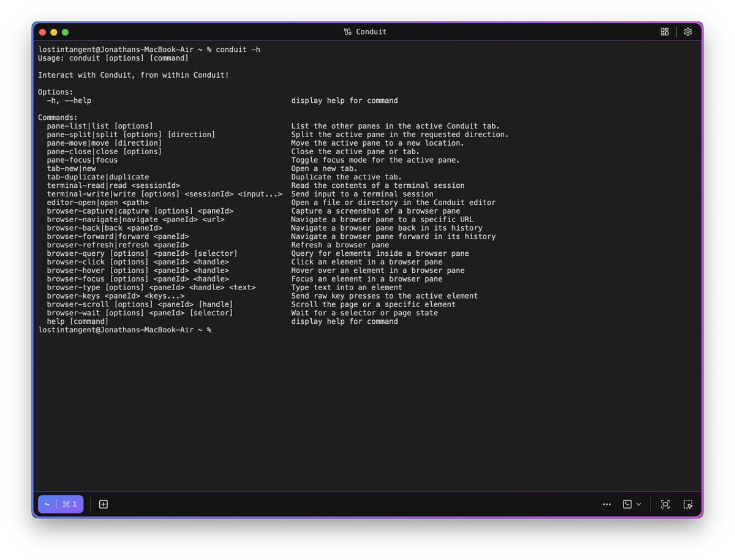Open the ellipsis overflow menu

607,504
